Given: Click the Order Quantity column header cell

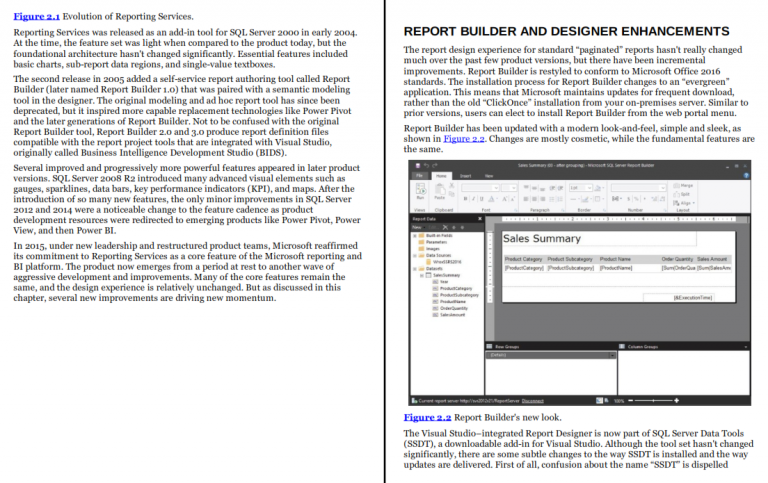Looking at the screenshot, I should click(x=677, y=259).
